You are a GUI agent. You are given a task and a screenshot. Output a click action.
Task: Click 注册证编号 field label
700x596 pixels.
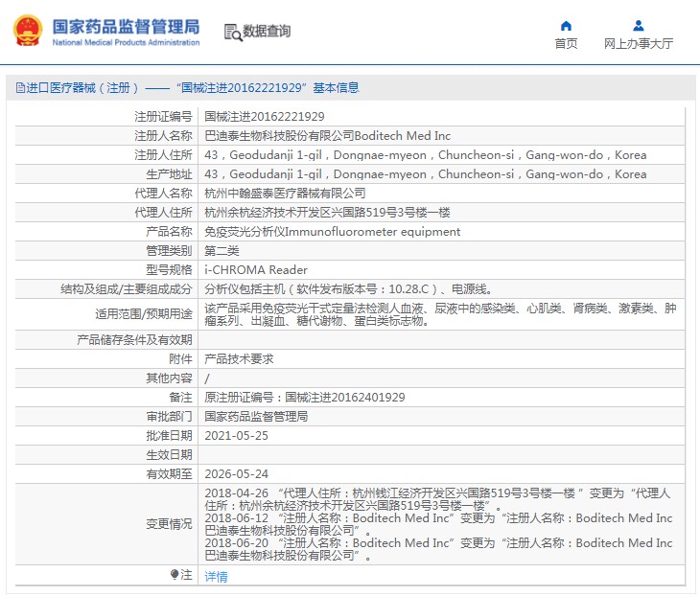pyautogui.click(x=163, y=117)
